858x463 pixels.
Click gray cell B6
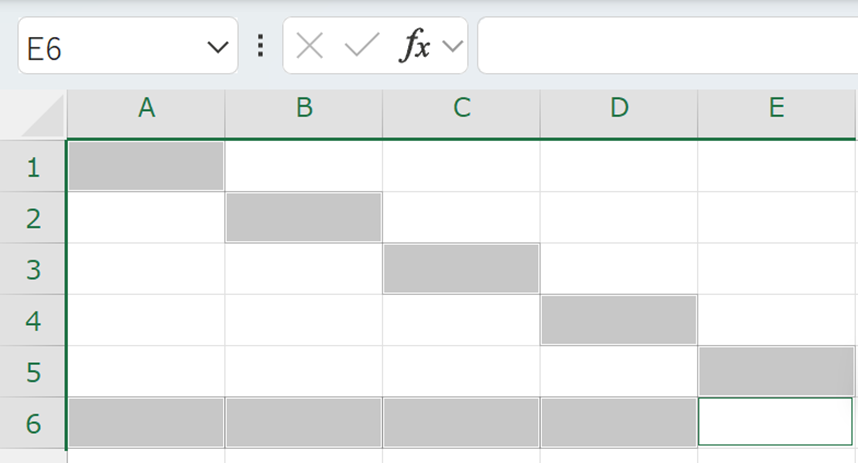coord(304,422)
